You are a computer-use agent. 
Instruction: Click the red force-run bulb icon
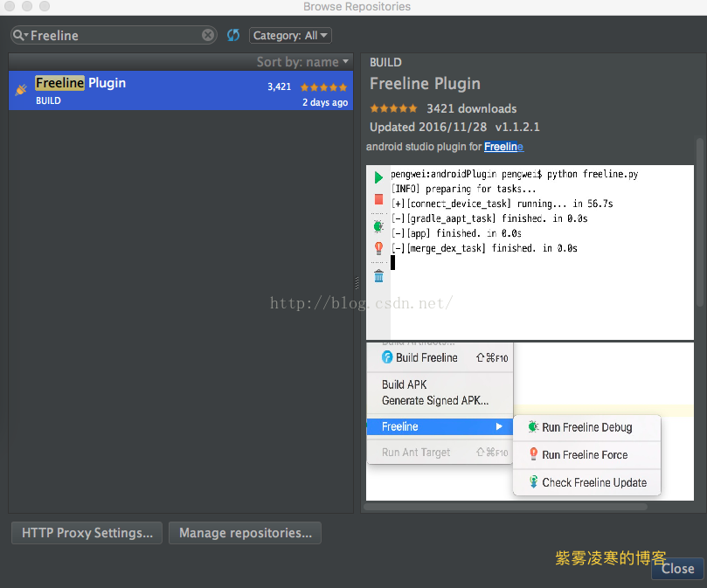(378, 248)
